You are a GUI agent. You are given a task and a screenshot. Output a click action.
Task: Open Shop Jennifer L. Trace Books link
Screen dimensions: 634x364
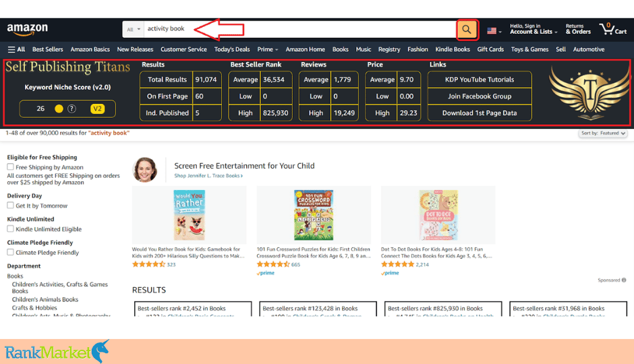[208, 176]
